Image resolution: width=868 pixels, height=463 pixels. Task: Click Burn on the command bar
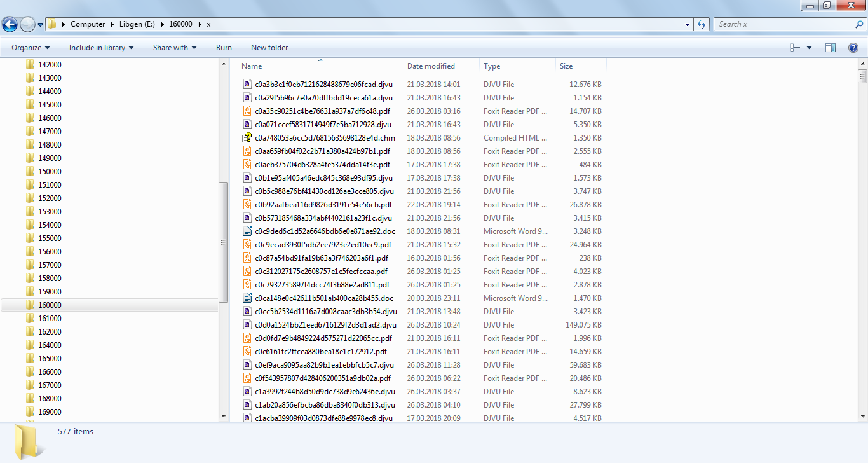click(x=224, y=47)
